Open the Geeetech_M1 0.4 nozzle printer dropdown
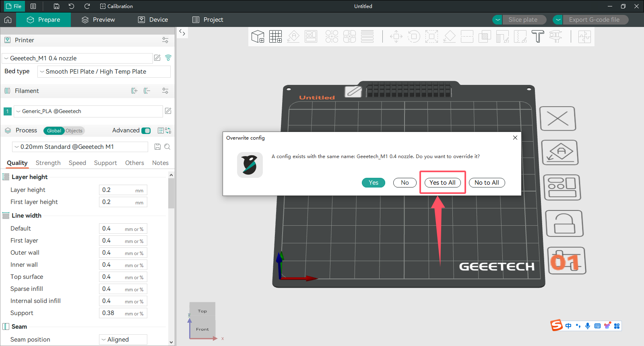This screenshot has height=346, width=644. [77, 58]
